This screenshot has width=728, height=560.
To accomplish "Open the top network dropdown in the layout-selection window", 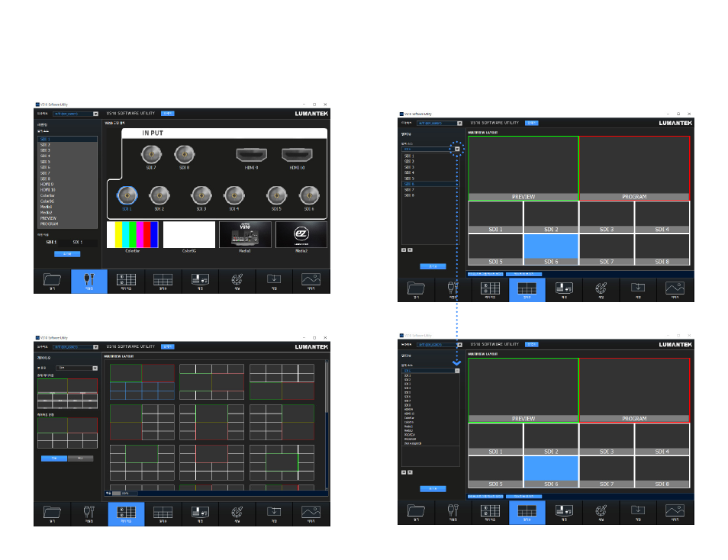I will click(95, 347).
